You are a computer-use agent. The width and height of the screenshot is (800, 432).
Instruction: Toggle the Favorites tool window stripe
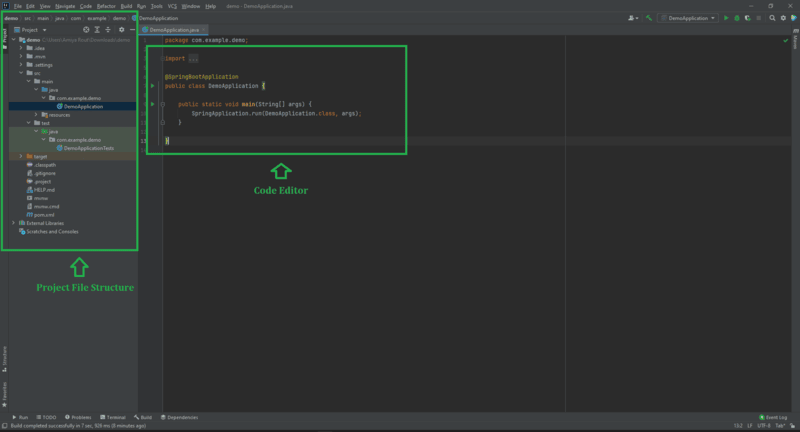5,394
